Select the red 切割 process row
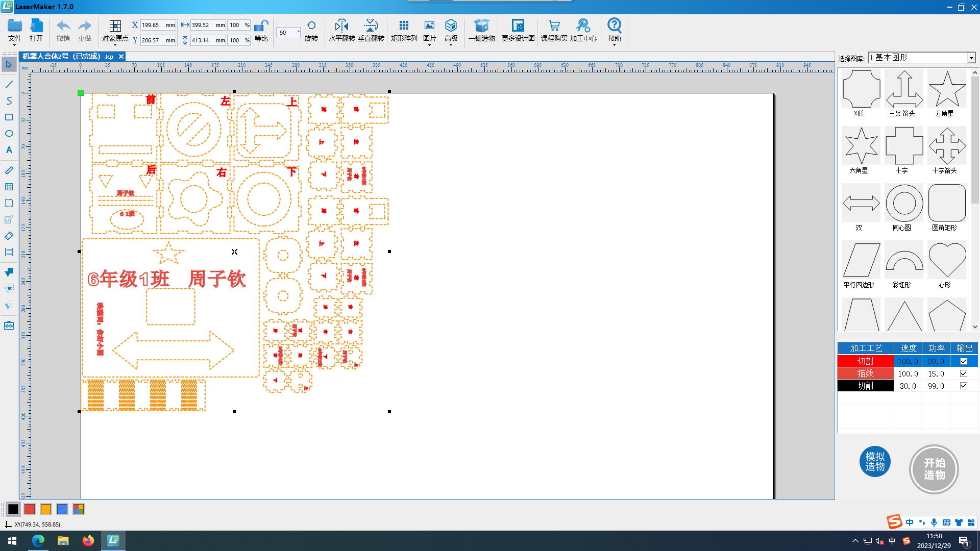980x551 pixels. [908, 361]
